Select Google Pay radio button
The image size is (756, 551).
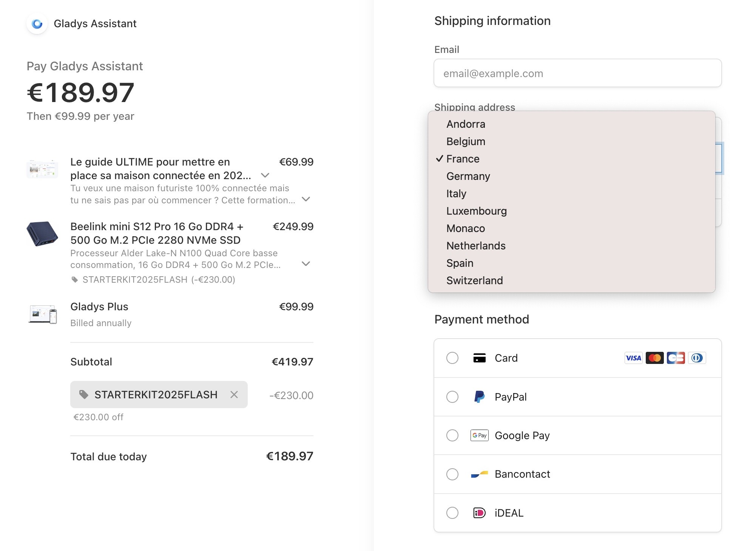coord(452,435)
